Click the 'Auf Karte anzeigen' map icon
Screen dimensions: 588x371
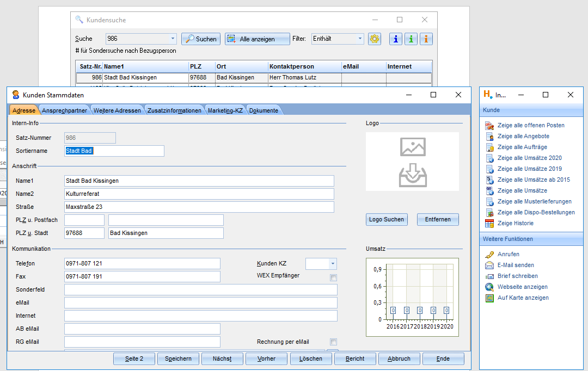click(489, 298)
